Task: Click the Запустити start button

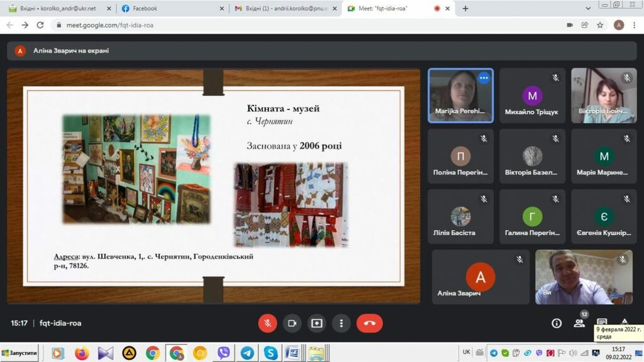Action: click(x=19, y=353)
